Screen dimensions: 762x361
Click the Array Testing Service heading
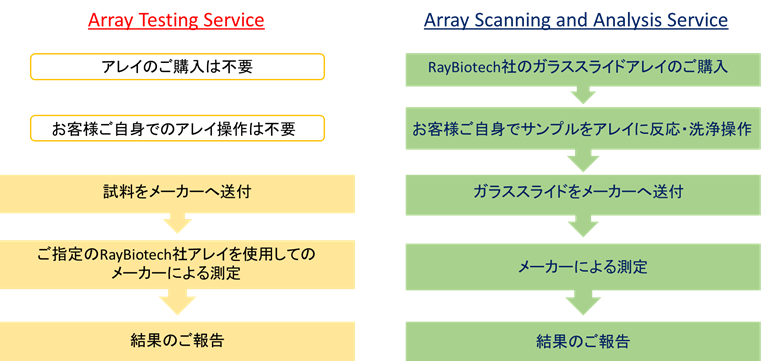coord(176,20)
